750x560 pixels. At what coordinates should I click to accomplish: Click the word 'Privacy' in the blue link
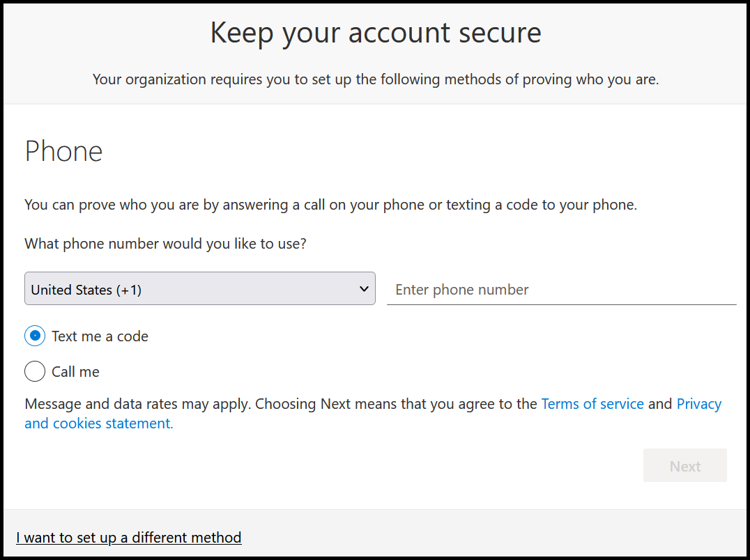coord(699,404)
